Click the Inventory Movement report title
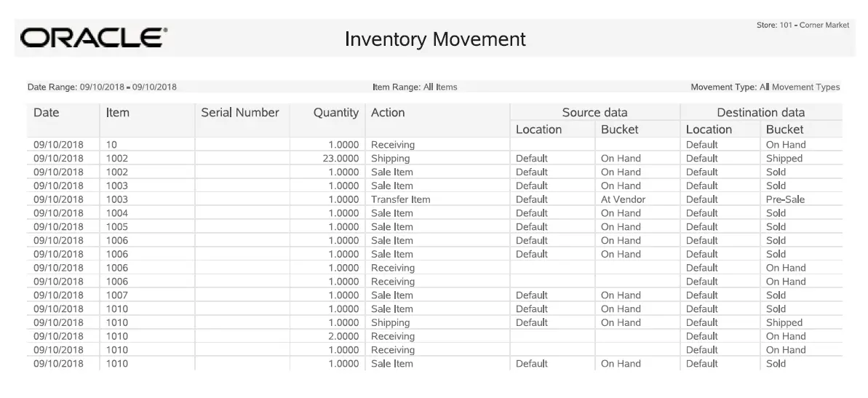This screenshot has width=868, height=398. [x=435, y=39]
